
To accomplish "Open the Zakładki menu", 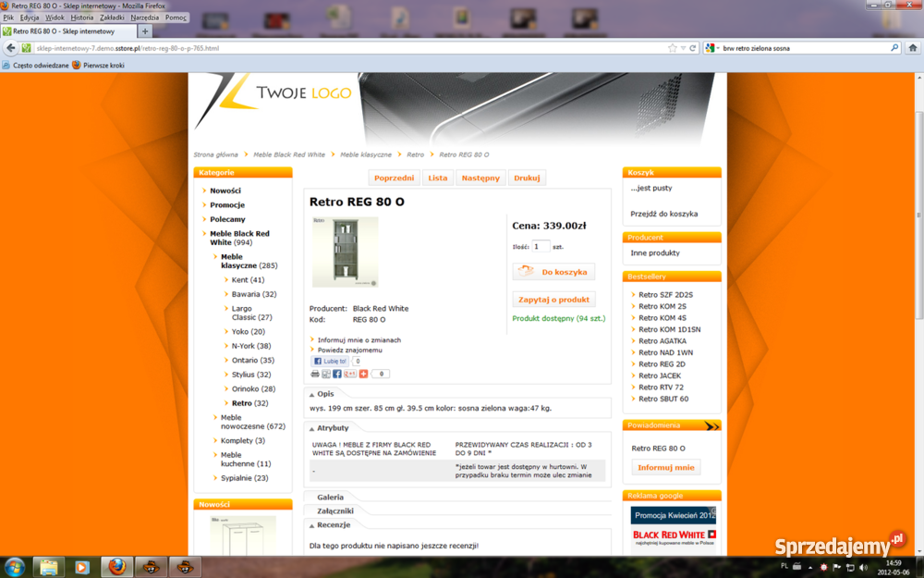I will click(x=111, y=18).
